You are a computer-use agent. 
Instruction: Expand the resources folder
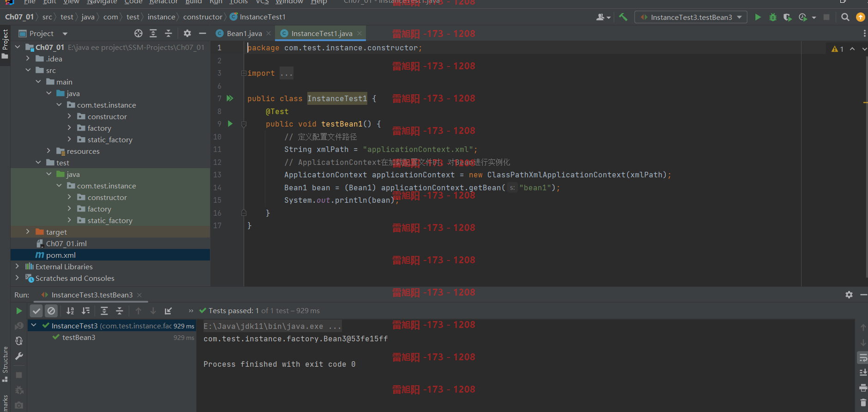pos(48,151)
